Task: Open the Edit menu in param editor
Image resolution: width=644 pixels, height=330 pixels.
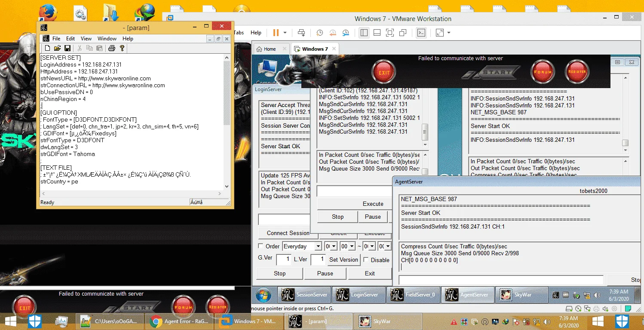Action: click(71, 39)
